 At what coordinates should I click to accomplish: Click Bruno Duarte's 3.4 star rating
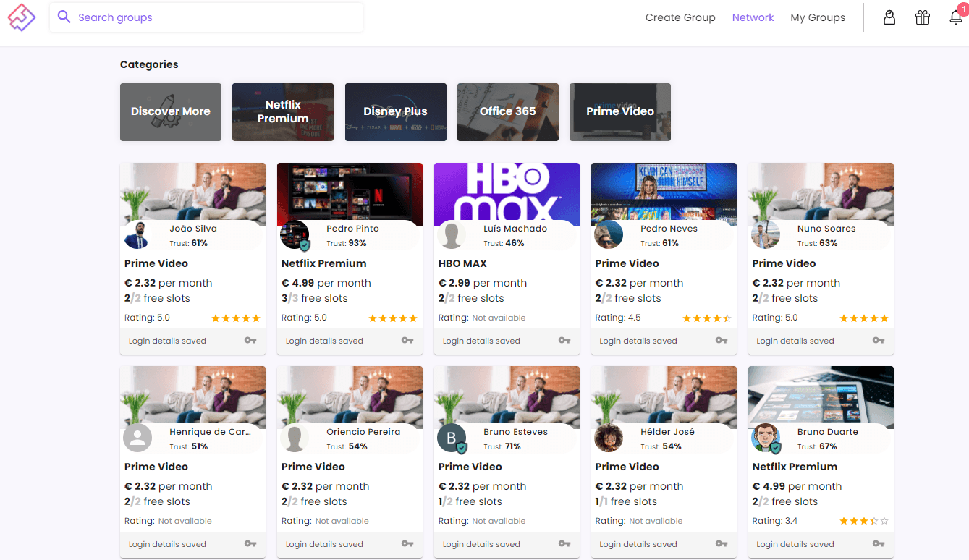point(864,521)
